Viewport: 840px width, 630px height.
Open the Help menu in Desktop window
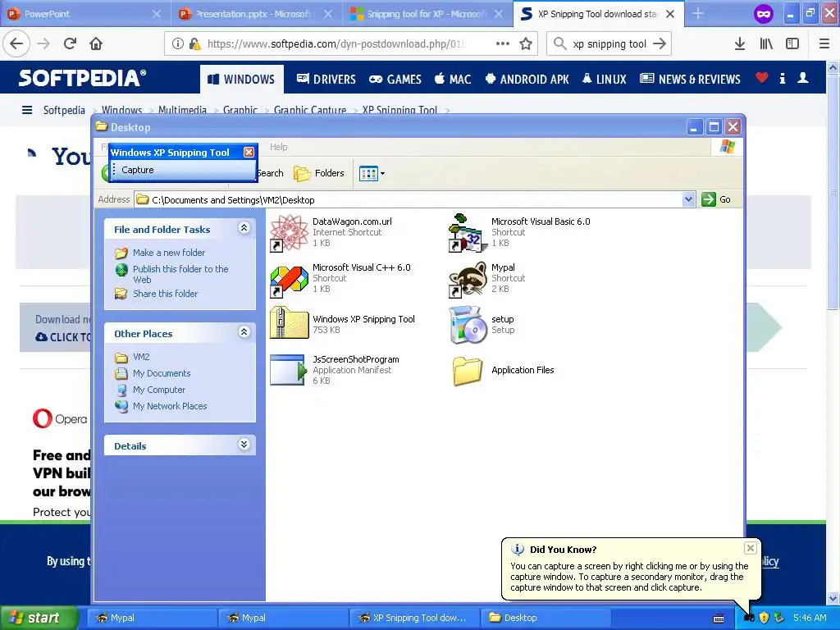279,147
